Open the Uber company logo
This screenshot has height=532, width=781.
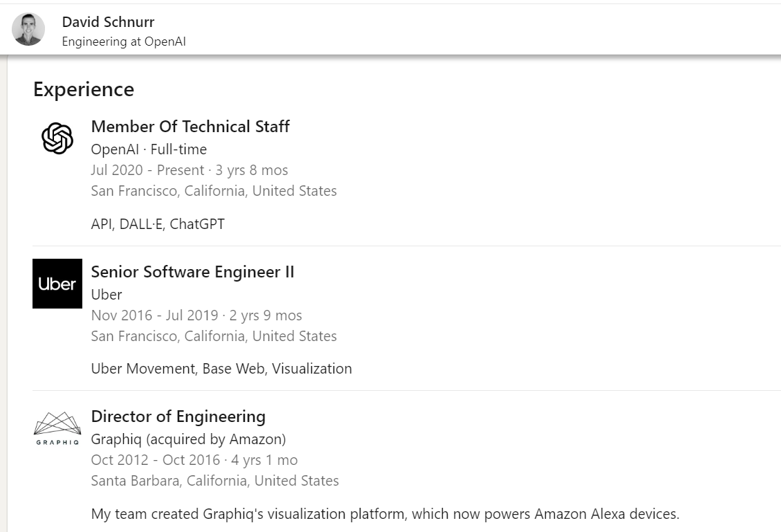[x=57, y=284]
